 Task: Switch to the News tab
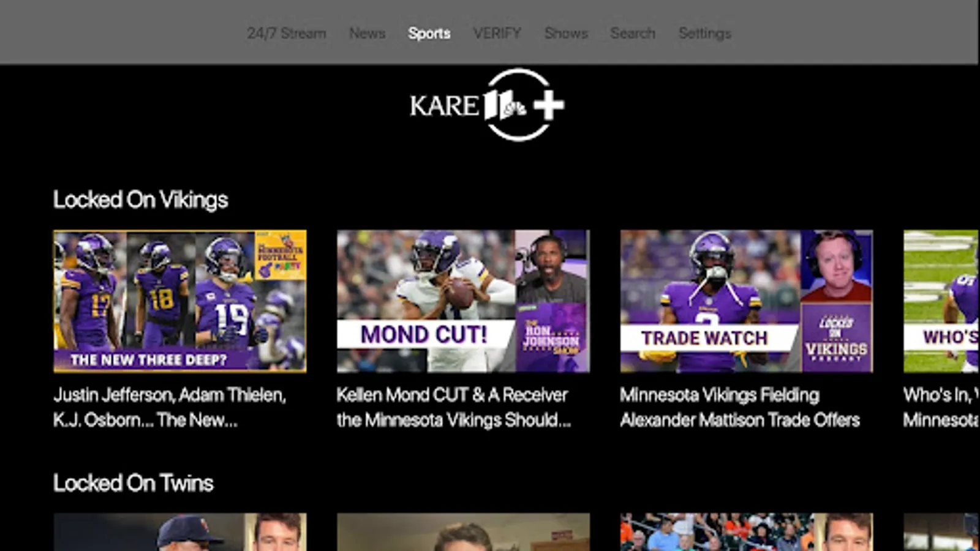click(x=367, y=33)
